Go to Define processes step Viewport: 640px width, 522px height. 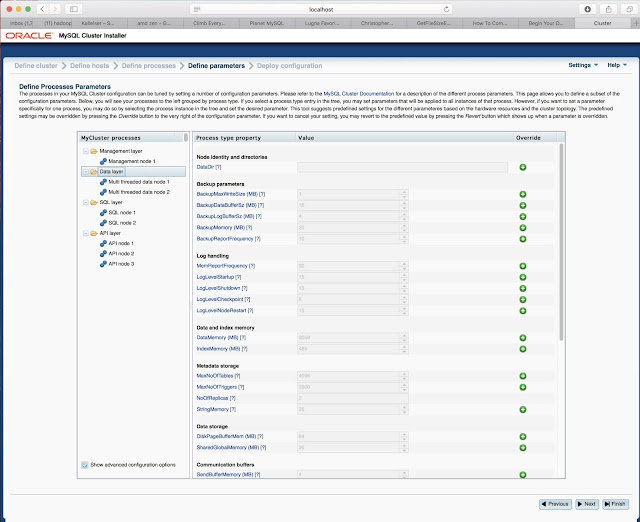coord(149,66)
